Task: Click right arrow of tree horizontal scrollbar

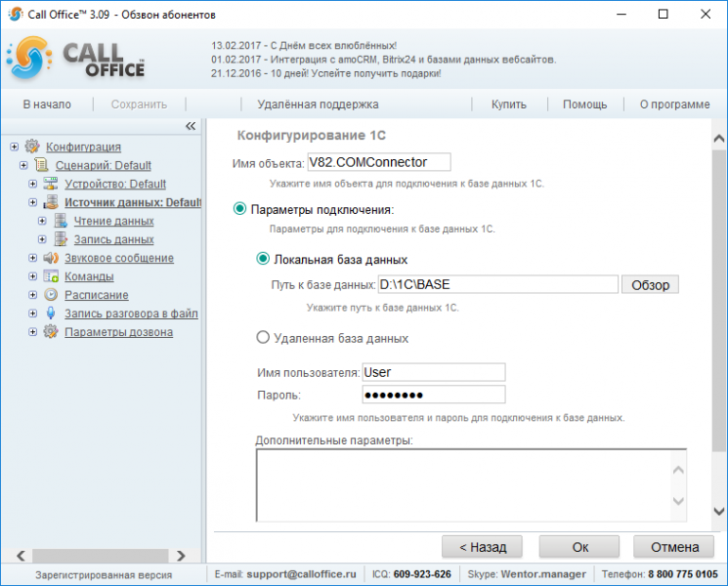Action: point(181,556)
